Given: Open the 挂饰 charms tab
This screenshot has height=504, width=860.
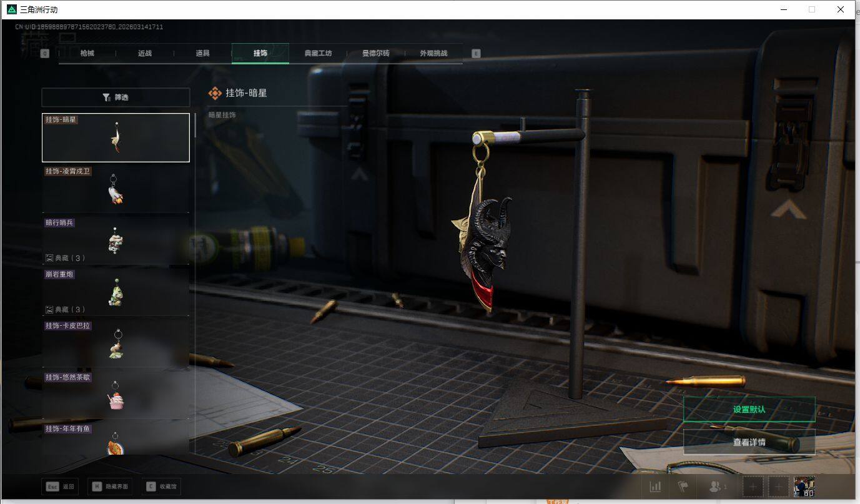Looking at the screenshot, I should coord(260,53).
